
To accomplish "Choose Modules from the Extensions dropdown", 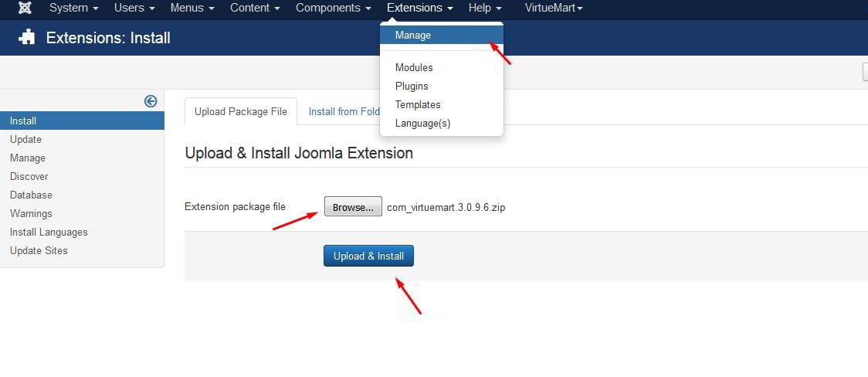I will 414,68.
